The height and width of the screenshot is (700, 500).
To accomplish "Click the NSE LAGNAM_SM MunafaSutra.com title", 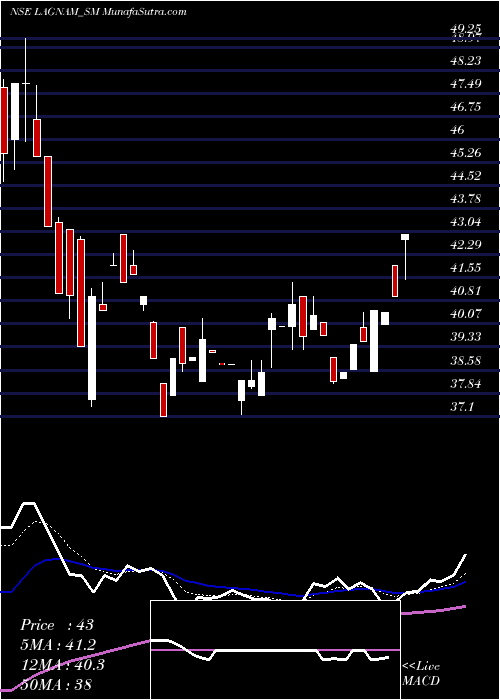I will pos(98,12).
